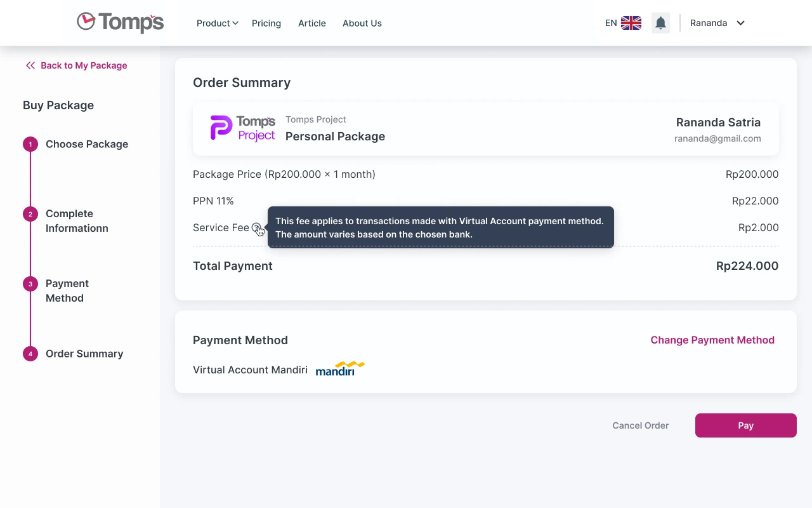Image resolution: width=812 pixels, height=508 pixels.
Task: Click the double-chevron back arrow icon
Action: tap(30, 65)
